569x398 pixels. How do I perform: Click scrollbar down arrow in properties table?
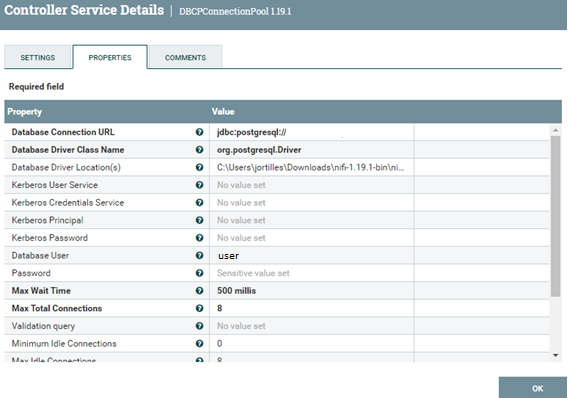pos(556,356)
